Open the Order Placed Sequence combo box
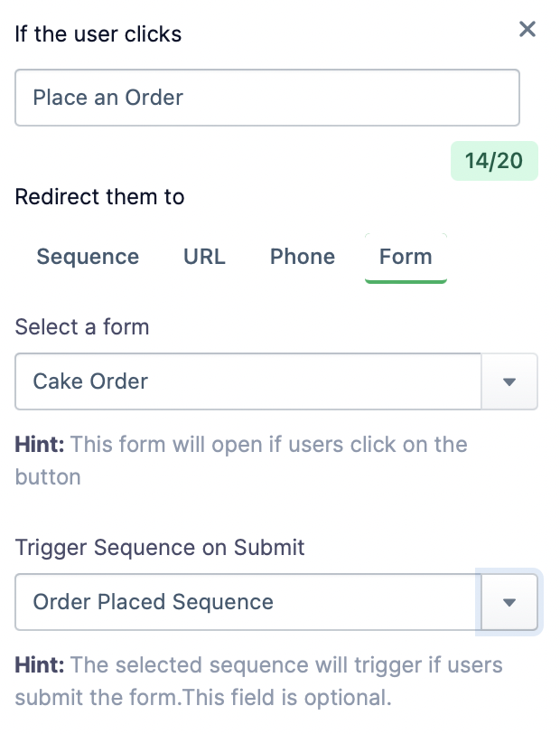Viewport: 560px width, 734px height. (248, 602)
